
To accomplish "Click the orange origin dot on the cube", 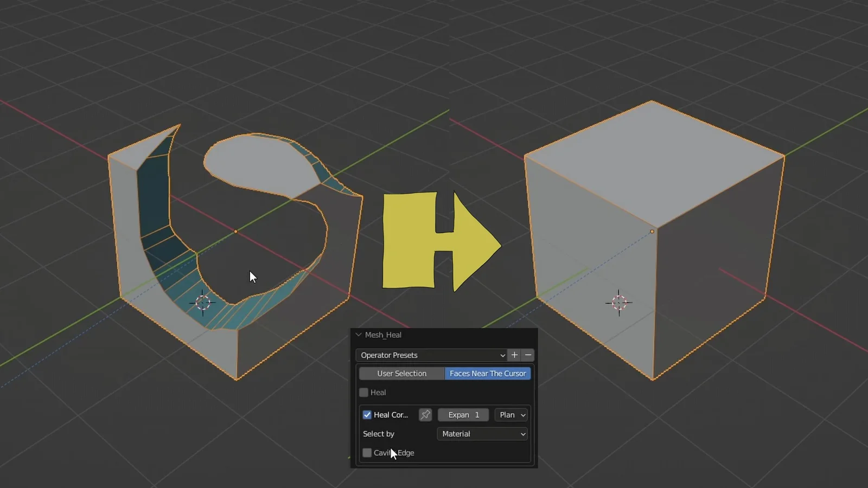I will 652,230.
